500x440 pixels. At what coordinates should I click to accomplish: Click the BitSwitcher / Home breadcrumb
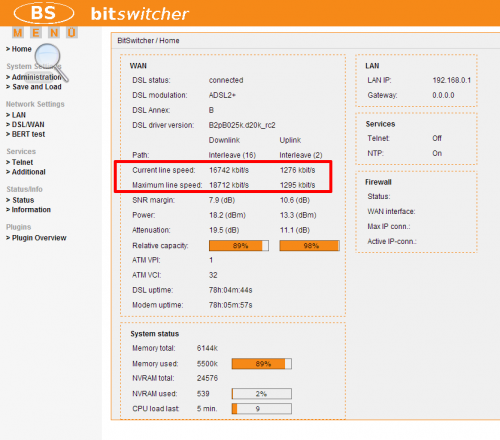(x=148, y=41)
